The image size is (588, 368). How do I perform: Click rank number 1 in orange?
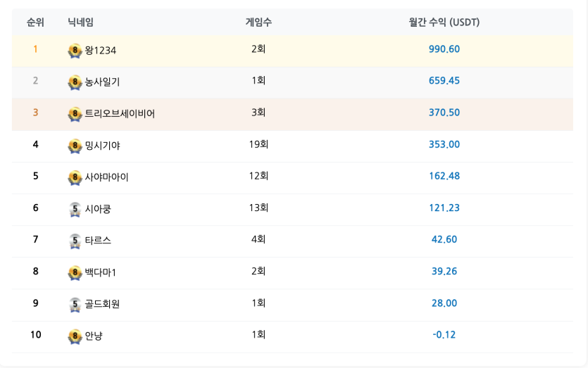click(35, 49)
